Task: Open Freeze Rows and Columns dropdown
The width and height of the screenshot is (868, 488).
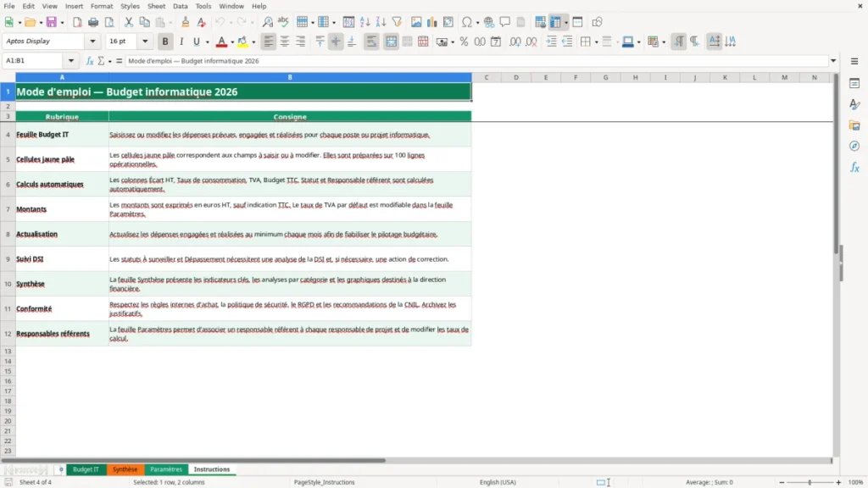Action: click(x=565, y=23)
